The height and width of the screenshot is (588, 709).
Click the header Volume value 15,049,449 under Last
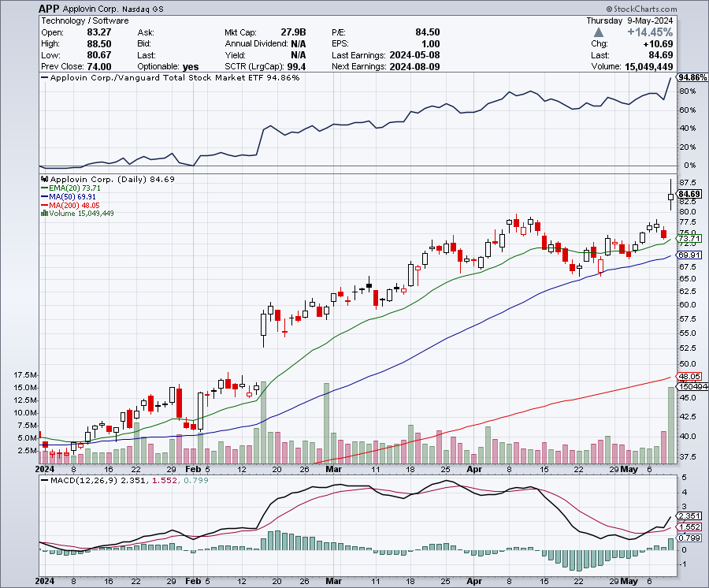point(649,66)
